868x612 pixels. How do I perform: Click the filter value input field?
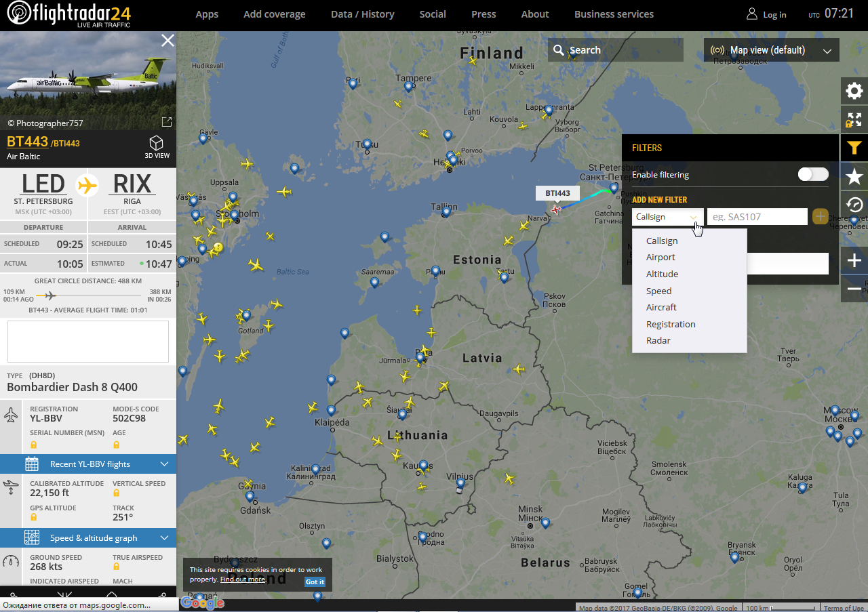pos(757,217)
